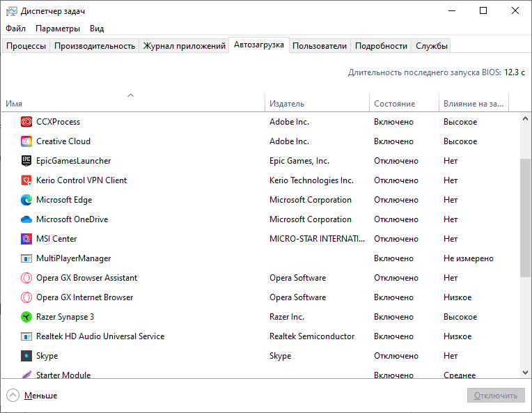Go to the Пользователи tab
Screen dimensions: 532x413
320,46
